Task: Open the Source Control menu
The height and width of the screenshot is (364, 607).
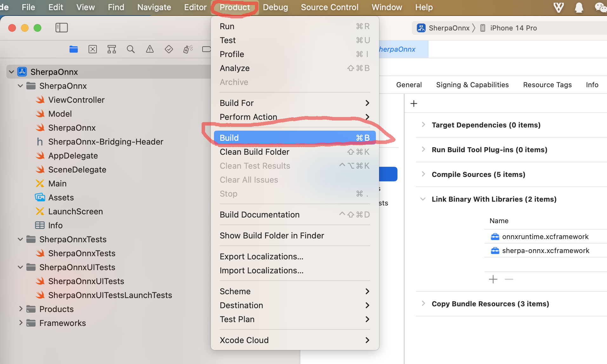Action: (x=330, y=7)
